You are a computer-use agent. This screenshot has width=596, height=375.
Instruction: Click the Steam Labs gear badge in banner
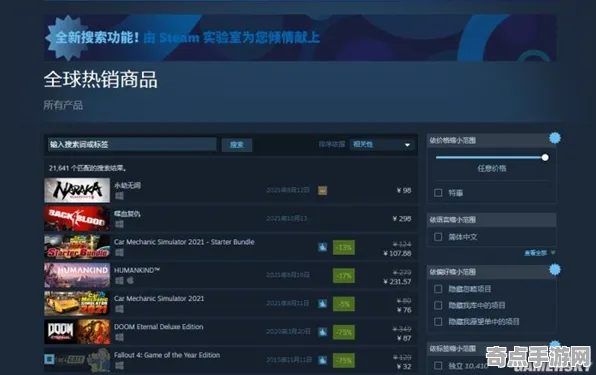[67, 38]
